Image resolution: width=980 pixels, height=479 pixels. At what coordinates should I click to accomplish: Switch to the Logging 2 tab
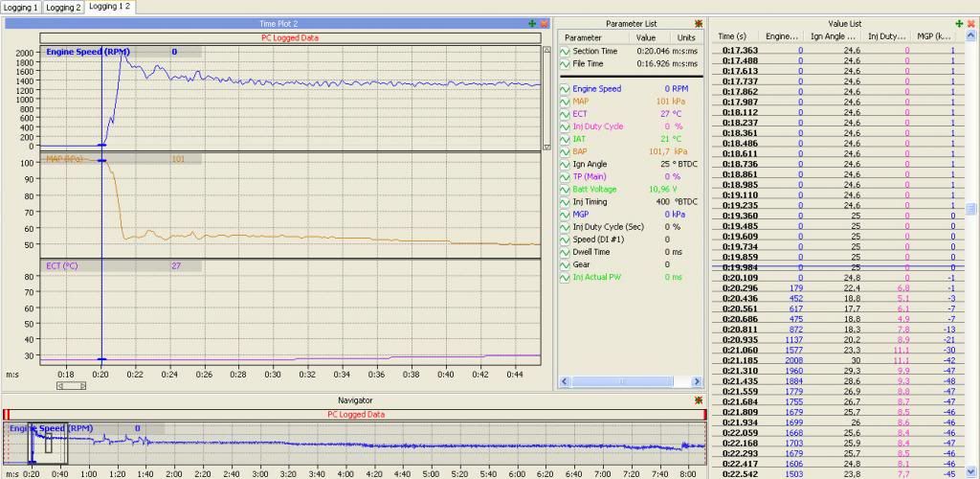[x=64, y=8]
